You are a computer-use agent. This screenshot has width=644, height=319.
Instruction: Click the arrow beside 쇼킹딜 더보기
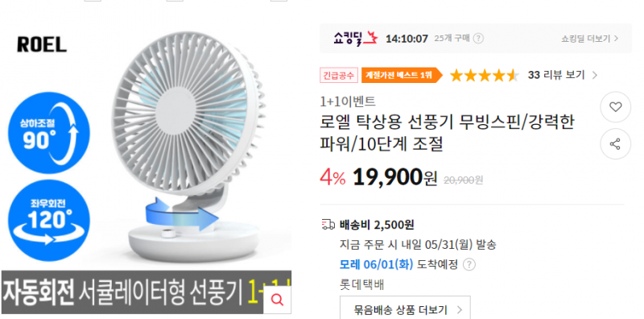616,39
